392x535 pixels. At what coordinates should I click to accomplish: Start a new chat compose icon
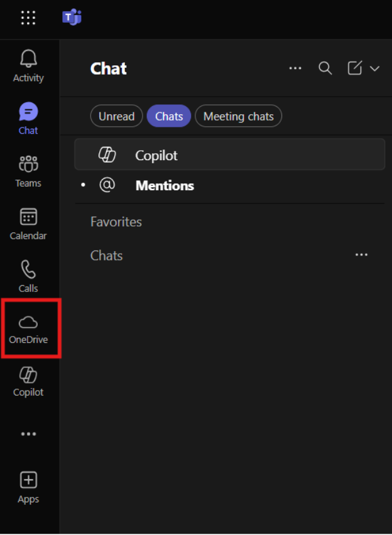tap(355, 68)
